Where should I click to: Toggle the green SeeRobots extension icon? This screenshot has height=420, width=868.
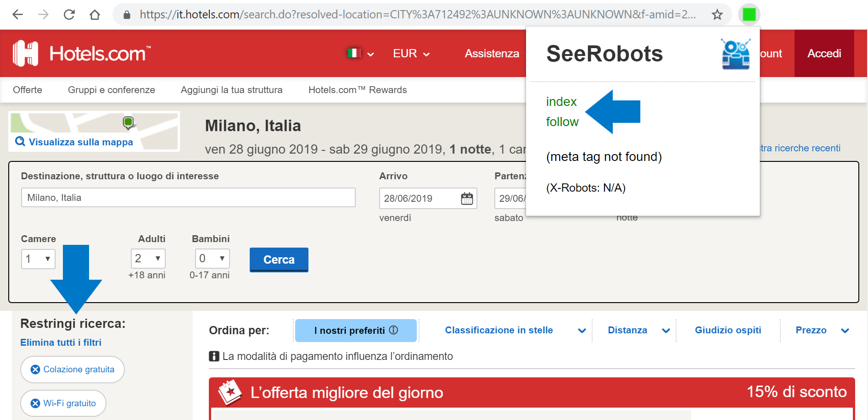click(749, 15)
